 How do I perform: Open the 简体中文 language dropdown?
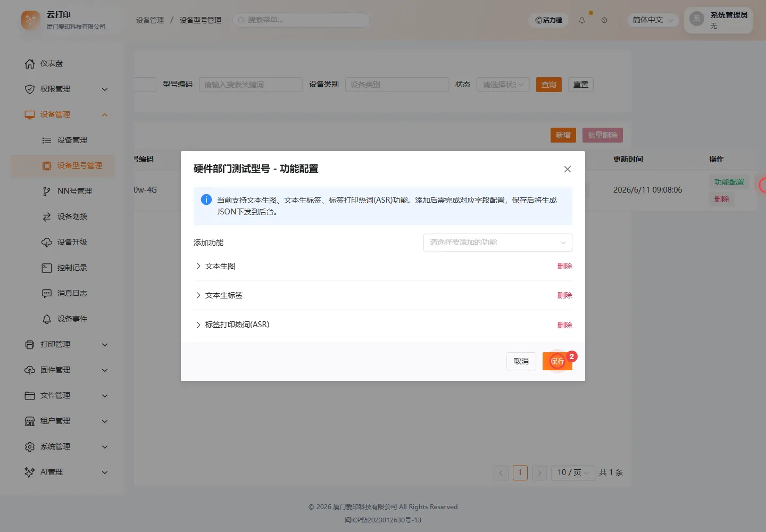click(653, 20)
